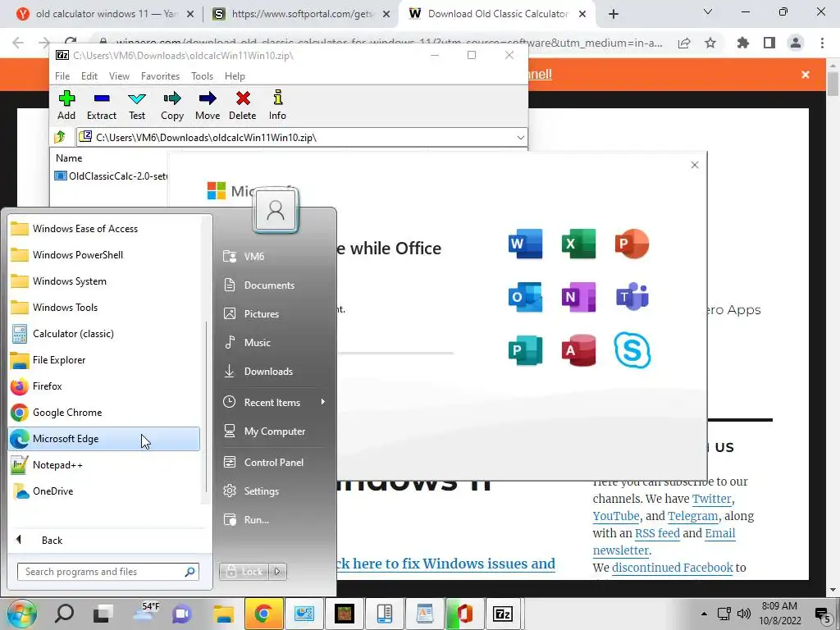Expand the Windows Tools folder
This screenshot has width=840, height=630.
(x=104, y=308)
